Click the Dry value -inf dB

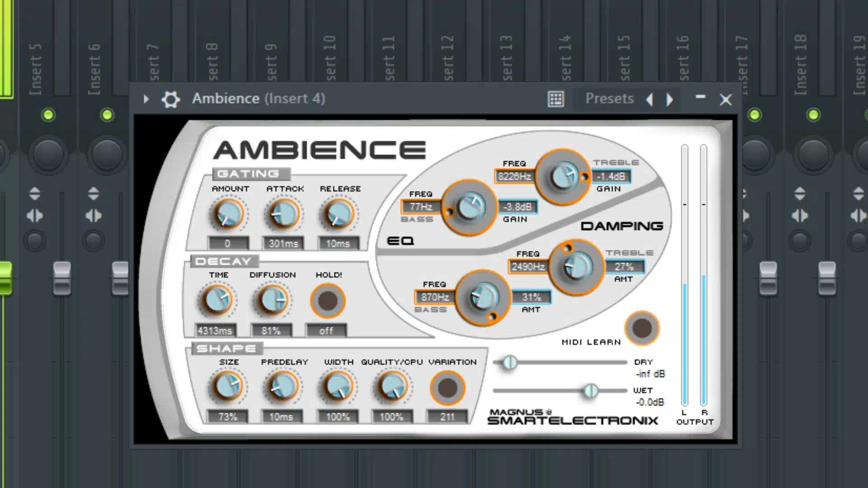click(x=650, y=374)
